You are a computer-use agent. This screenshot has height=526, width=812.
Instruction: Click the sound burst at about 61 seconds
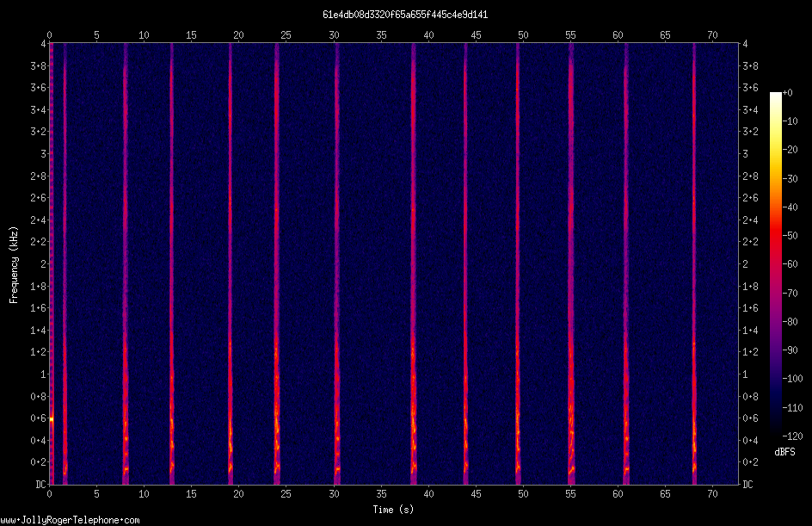pos(626,264)
